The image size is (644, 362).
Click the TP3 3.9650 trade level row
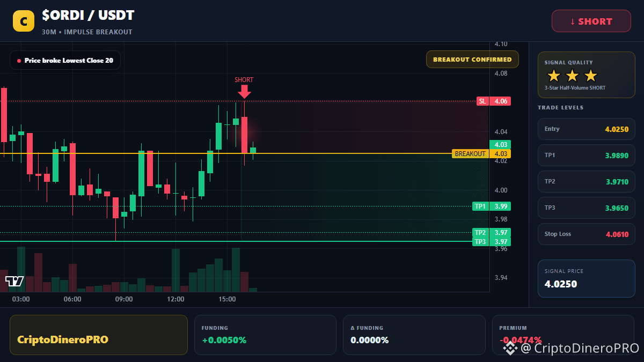587,208
